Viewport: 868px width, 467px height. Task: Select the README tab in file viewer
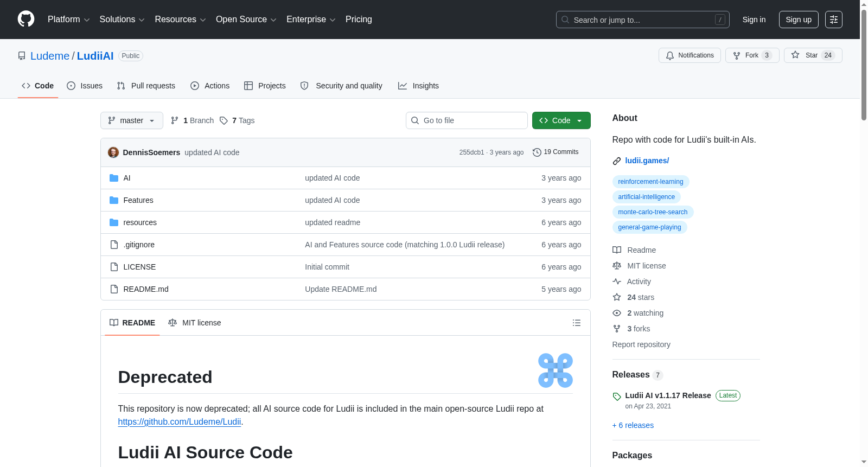click(x=132, y=323)
